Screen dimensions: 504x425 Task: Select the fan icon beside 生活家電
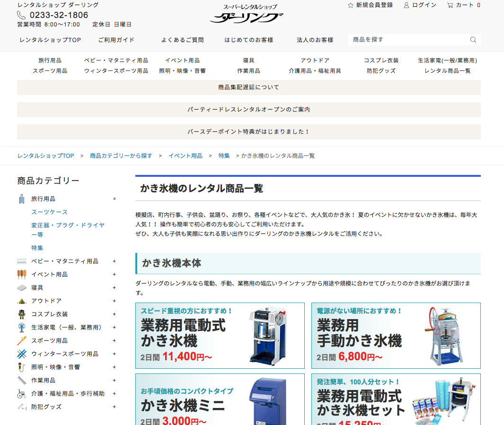tap(21, 327)
